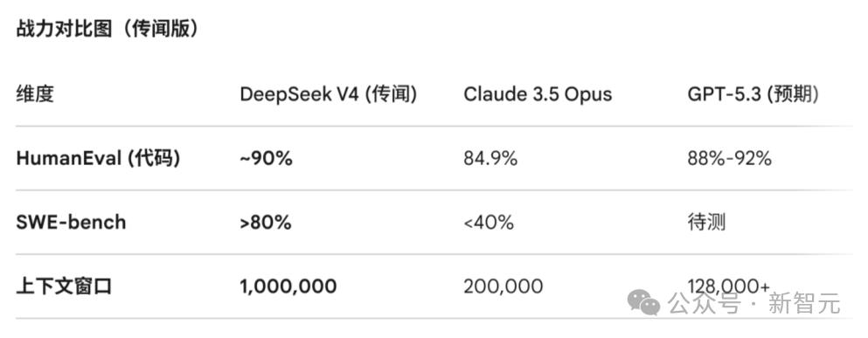Select the SWE-bench row label
The height and width of the screenshot is (338, 868).
(71, 223)
